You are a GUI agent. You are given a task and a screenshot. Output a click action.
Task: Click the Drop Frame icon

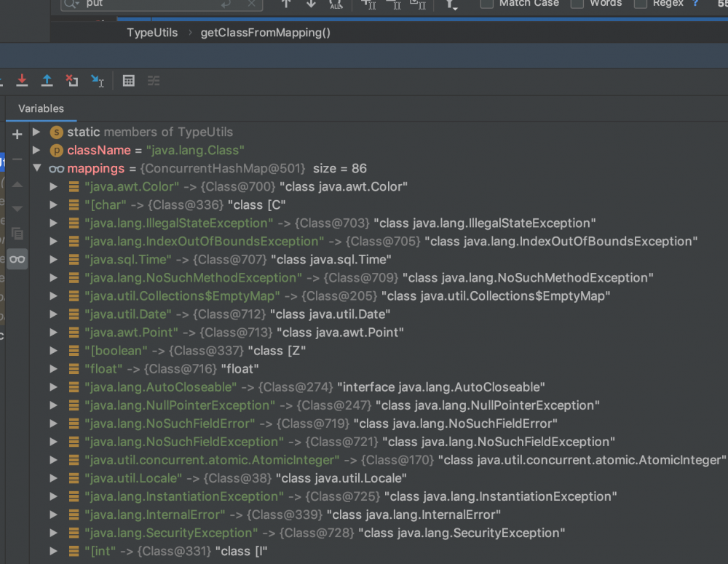coord(71,81)
